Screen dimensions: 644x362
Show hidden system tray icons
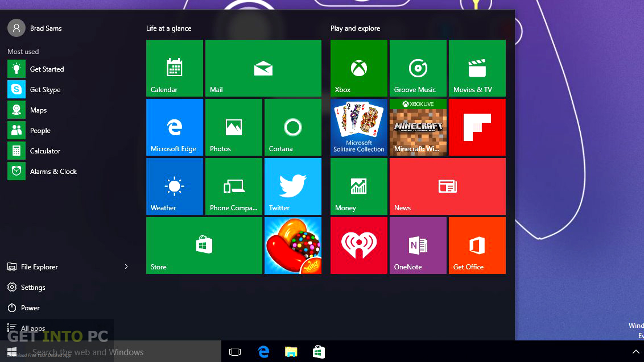[635, 352]
